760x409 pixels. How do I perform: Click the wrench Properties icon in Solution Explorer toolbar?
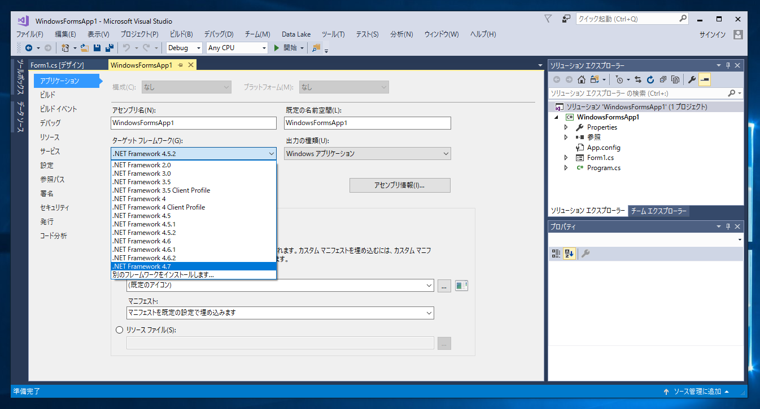692,79
